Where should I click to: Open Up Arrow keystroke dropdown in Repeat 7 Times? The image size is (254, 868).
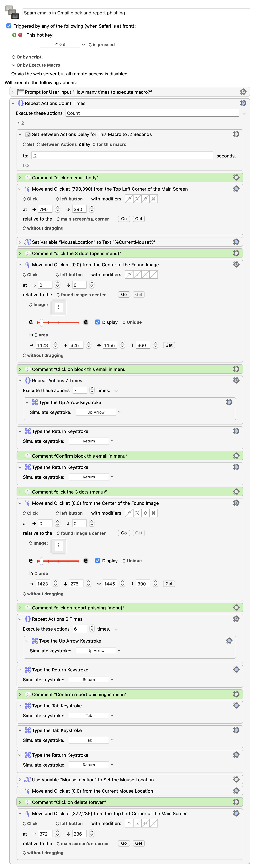coord(119,412)
